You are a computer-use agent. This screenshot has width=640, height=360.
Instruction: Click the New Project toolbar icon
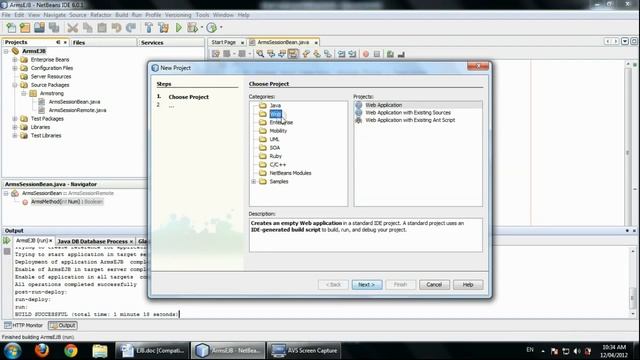click(25, 28)
